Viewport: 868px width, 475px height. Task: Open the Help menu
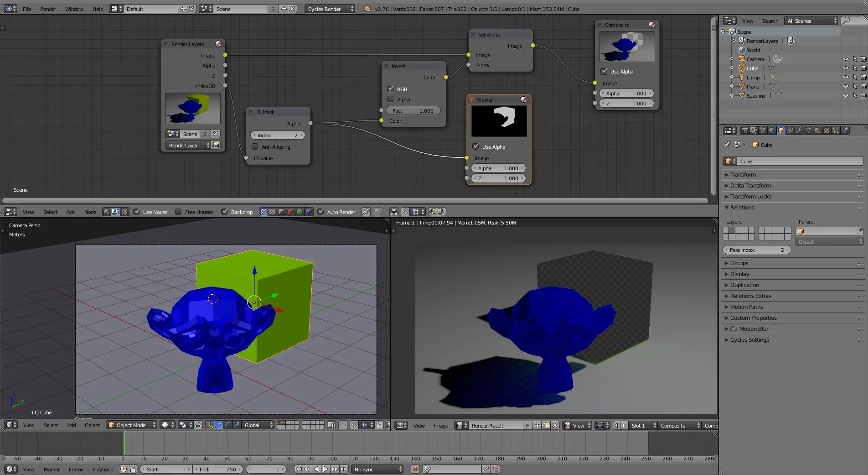(98, 9)
